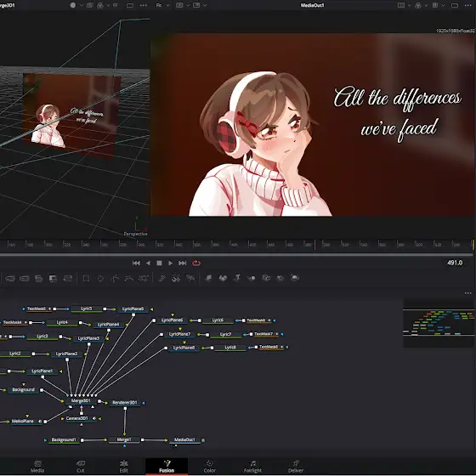This screenshot has width=476, height=476.
Task: Jump to the last frame
Action: [182, 263]
